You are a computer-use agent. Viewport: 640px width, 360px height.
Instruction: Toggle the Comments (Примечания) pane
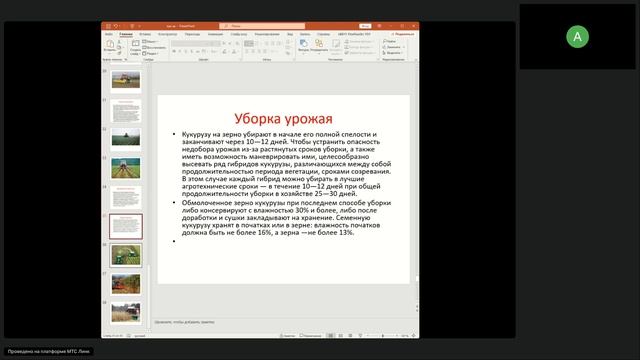point(311,336)
